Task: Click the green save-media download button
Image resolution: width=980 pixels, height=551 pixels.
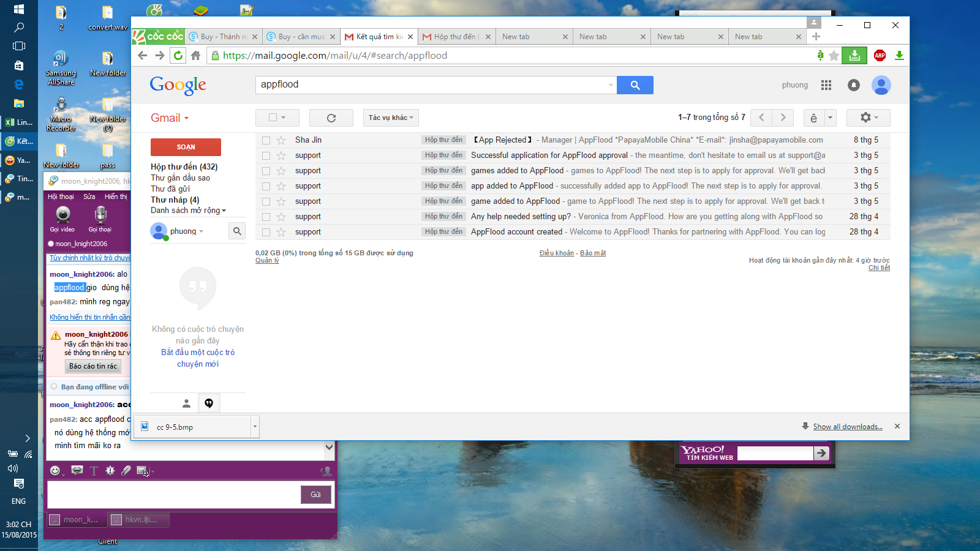Action: point(854,56)
